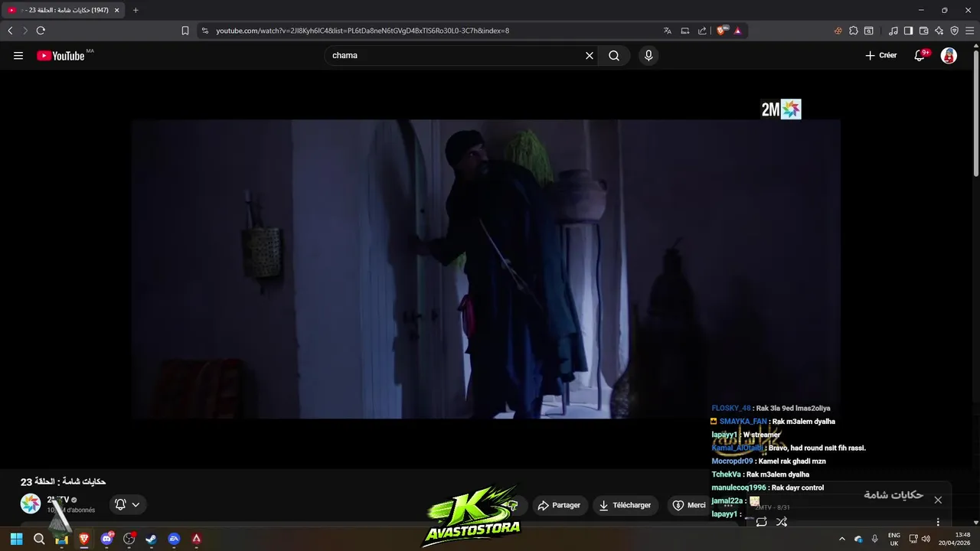Open the cookie extension
Screen dimensions: 980x551
point(838,31)
